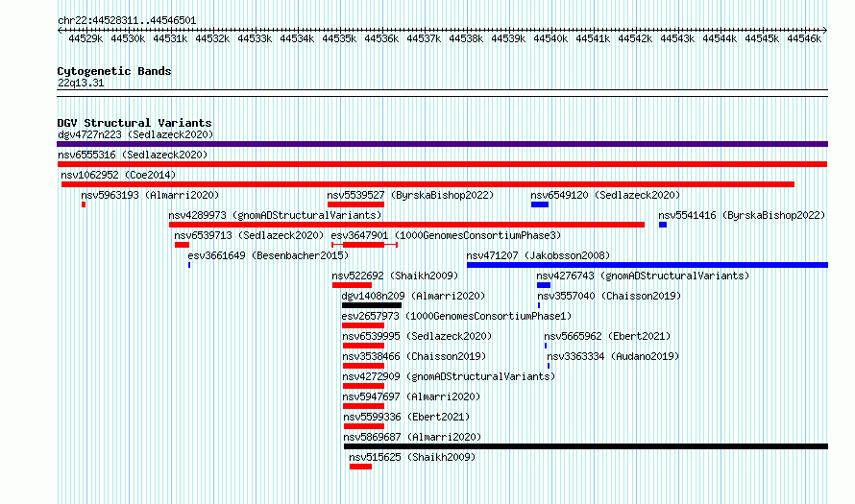The height and width of the screenshot is (504, 855).
Task: Open nsv3538466 (Chaisson2019) label
Action: (x=414, y=356)
